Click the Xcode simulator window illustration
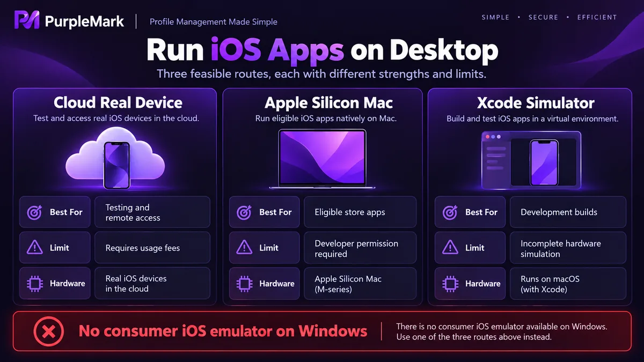This screenshot has width=644, height=362. pos(531,160)
